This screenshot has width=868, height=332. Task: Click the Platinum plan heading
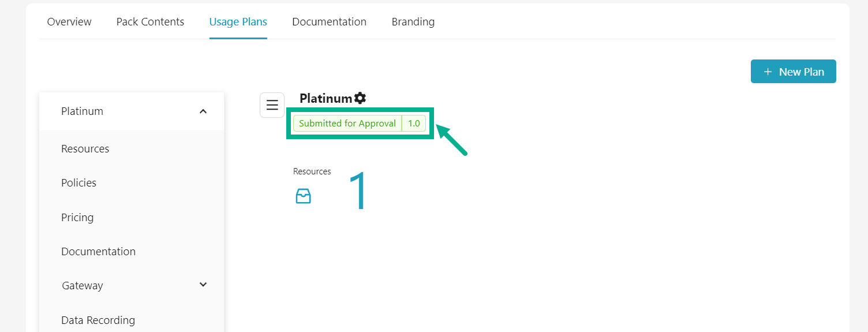[325, 98]
